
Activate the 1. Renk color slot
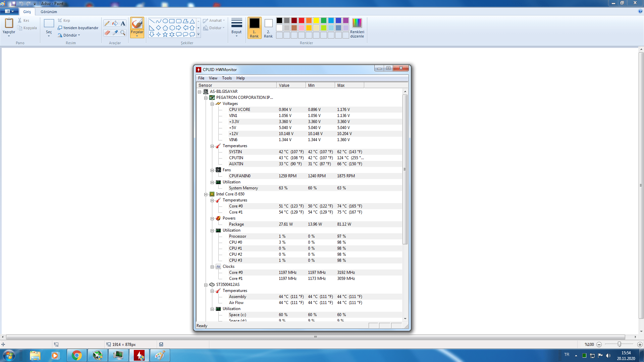pyautogui.click(x=254, y=27)
